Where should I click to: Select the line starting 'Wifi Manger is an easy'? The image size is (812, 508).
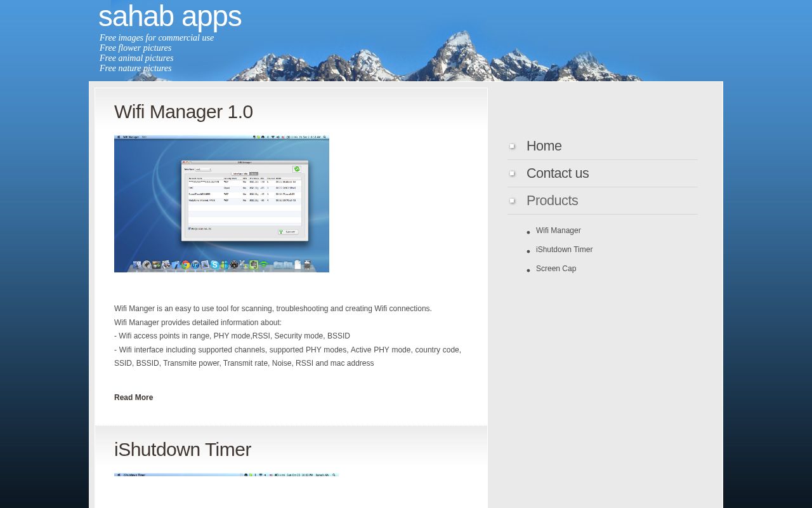pos(273,309)
